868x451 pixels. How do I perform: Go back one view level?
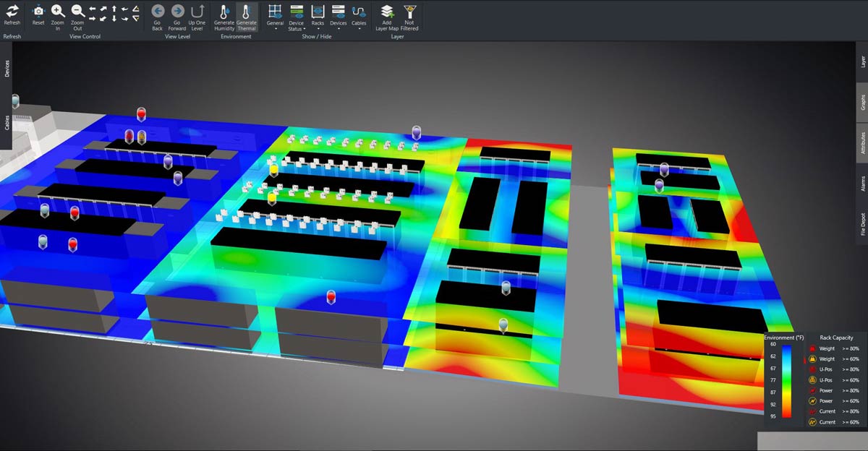158,12
